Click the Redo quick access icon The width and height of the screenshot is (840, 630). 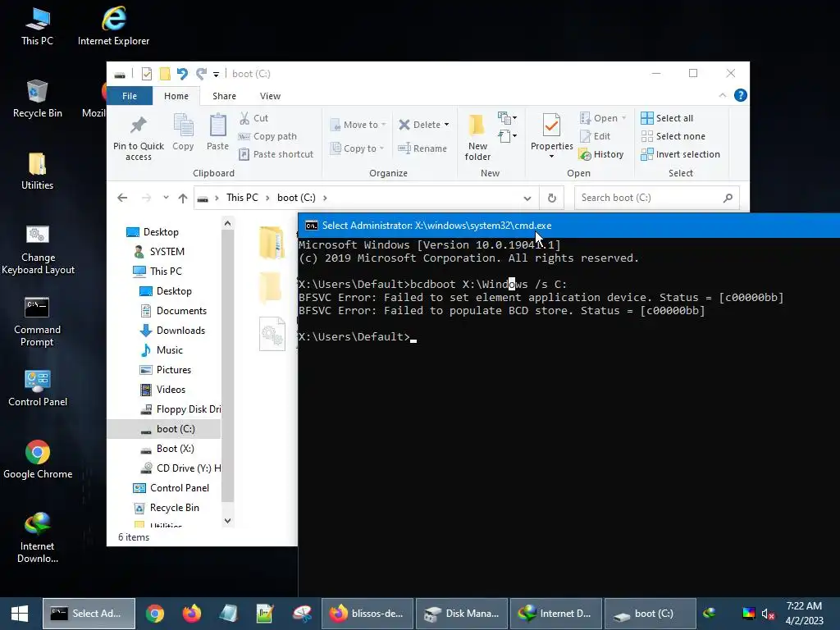(201, 74)
